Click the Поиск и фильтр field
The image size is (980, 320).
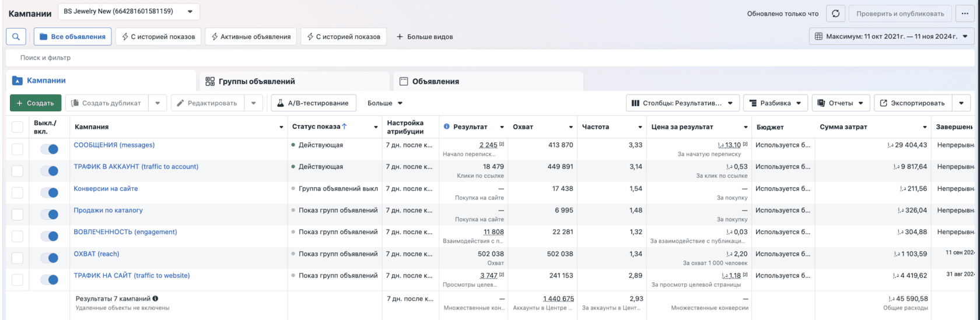[x=490, y=58]
